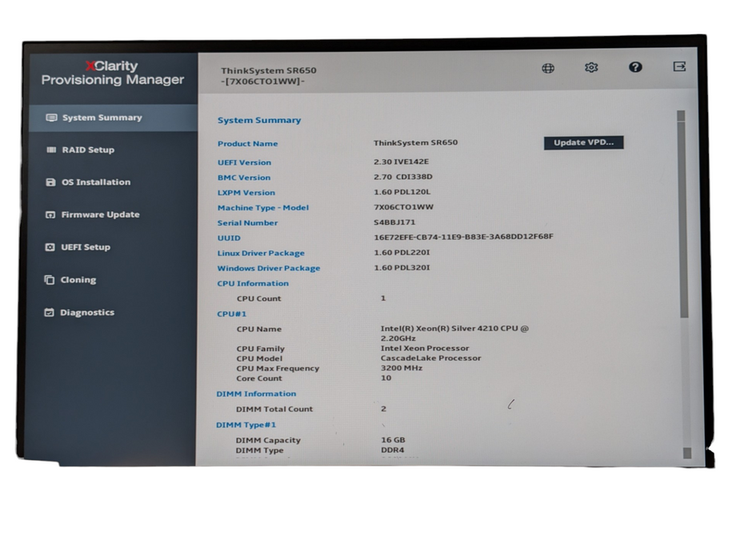Open UEFI Setup from sidebar
Viewport: 744px width, 560px height.
(86, 247)
